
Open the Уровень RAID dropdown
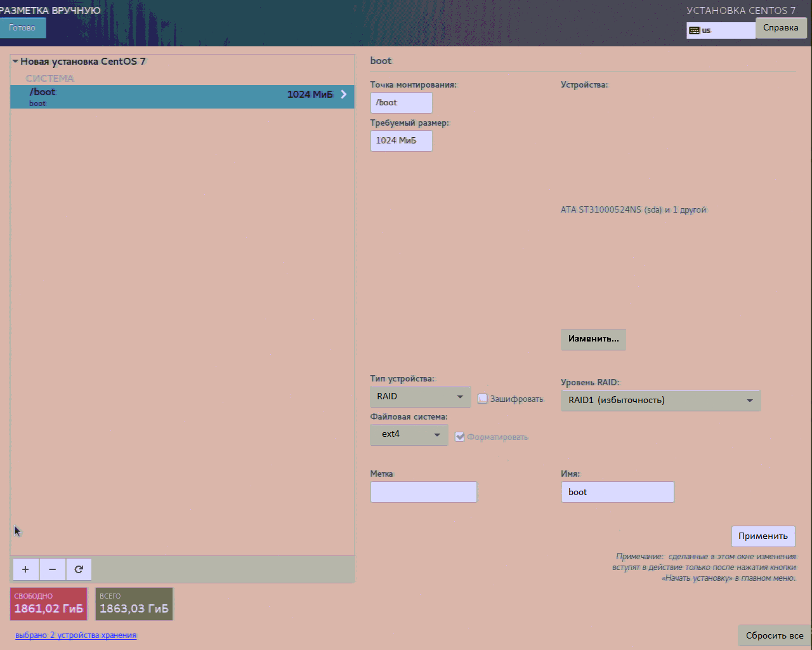[660, 401]
